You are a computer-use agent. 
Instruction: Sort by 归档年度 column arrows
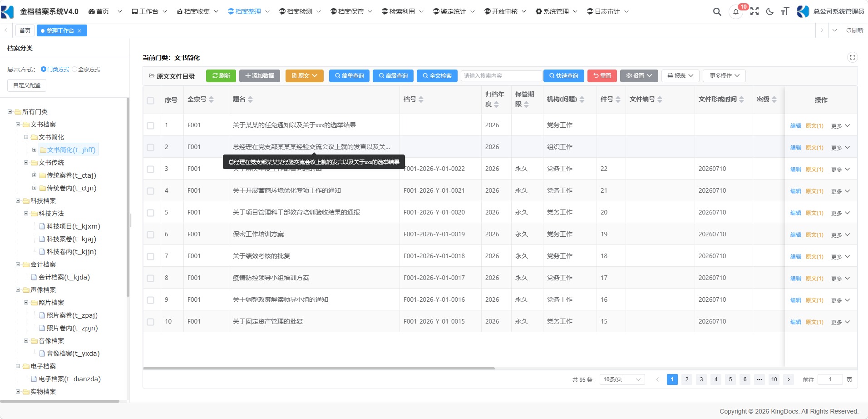(496, 105)
